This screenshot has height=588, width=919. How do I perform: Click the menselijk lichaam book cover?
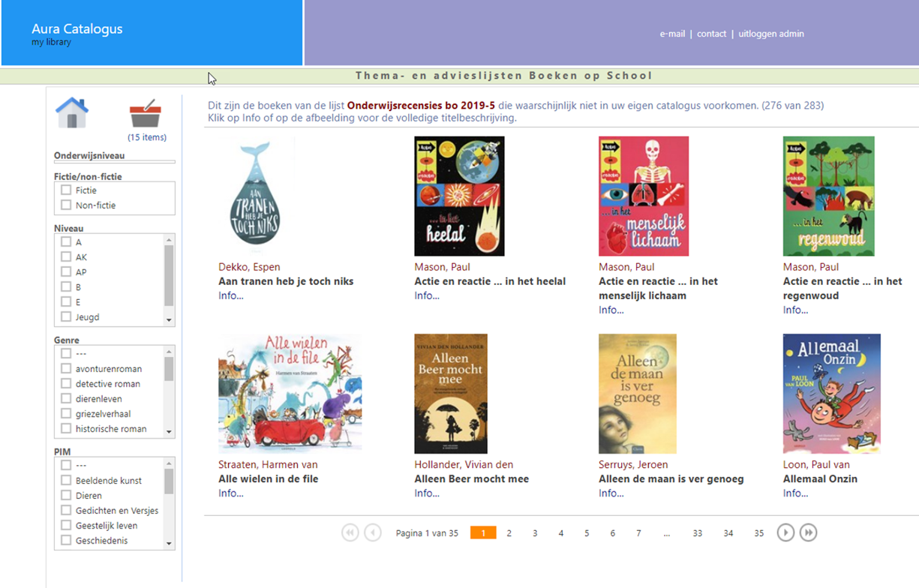[644, 196]
